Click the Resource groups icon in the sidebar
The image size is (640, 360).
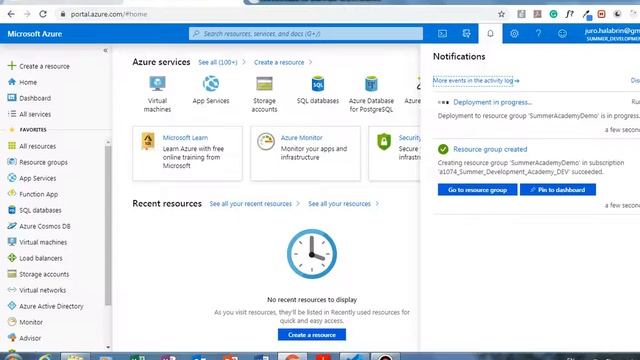click(x=12, y=162)
